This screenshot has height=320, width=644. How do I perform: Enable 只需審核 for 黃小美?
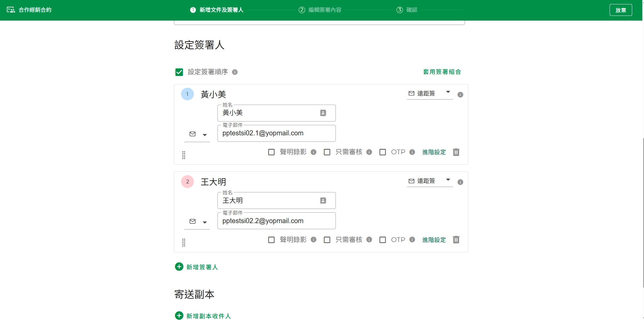pyautogui.click(x=327, y=152)
